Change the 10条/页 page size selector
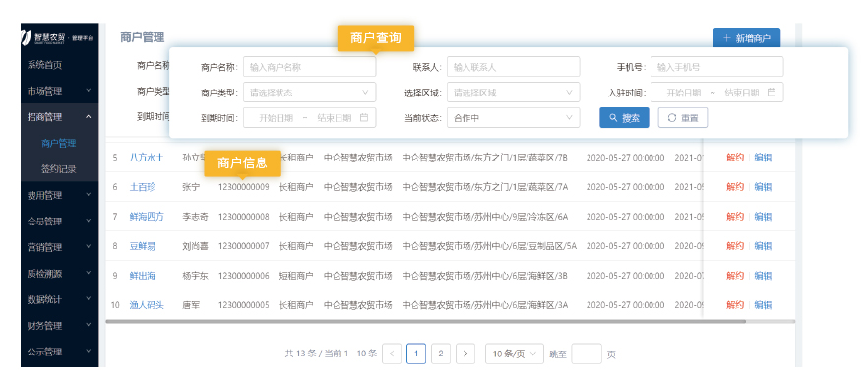This screenshot has width=868, height=386. [x=515, y=354]
